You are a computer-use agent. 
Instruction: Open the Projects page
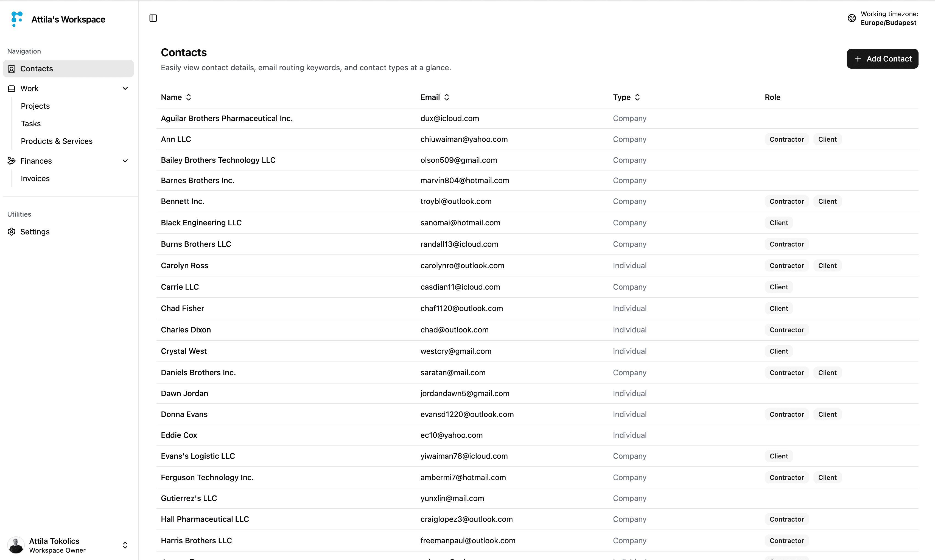click(35, 106)
